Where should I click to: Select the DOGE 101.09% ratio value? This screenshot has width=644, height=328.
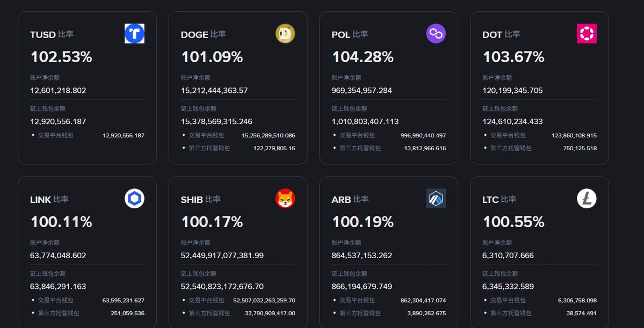tap(212, 57)
